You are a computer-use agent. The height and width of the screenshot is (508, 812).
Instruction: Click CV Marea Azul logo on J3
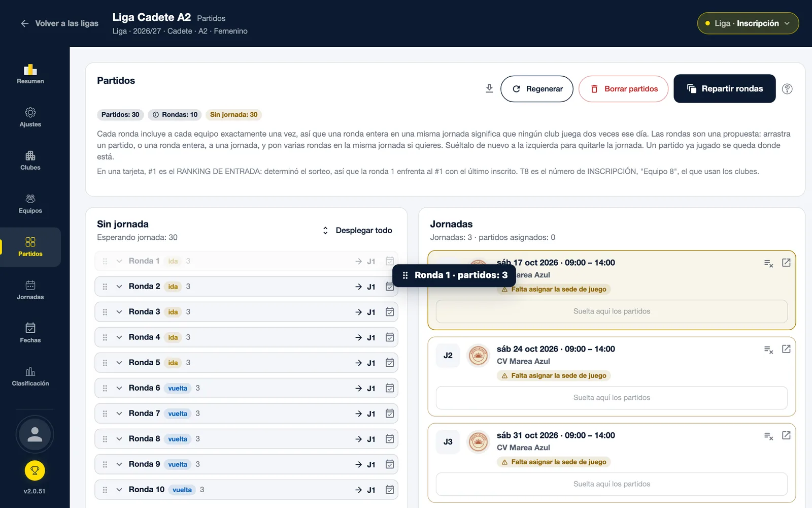[x=478, y=442]
